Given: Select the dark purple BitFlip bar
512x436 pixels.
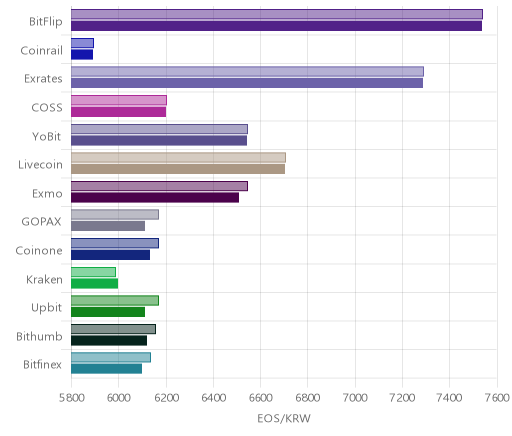Looking at the screenshot, I should [276, 26].
